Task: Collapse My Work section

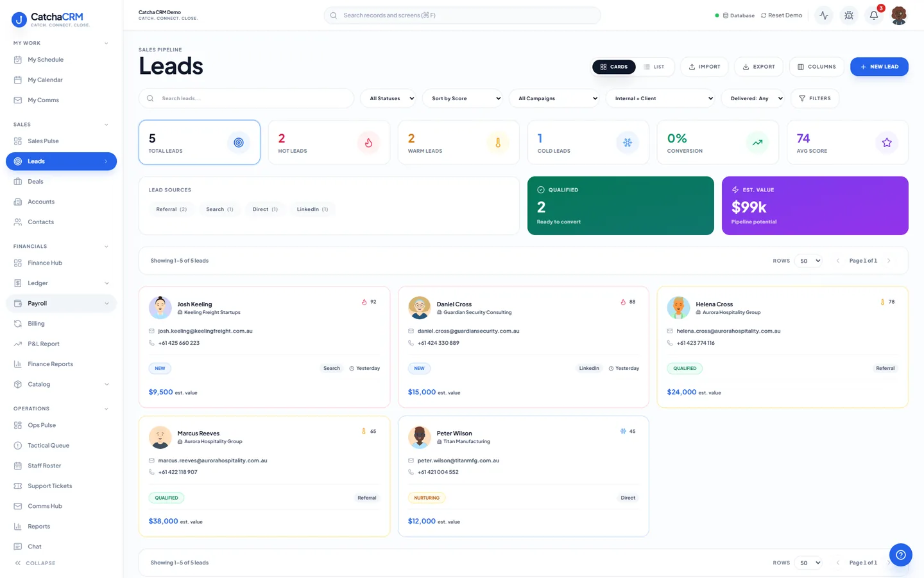Action: tap(106, 43)
